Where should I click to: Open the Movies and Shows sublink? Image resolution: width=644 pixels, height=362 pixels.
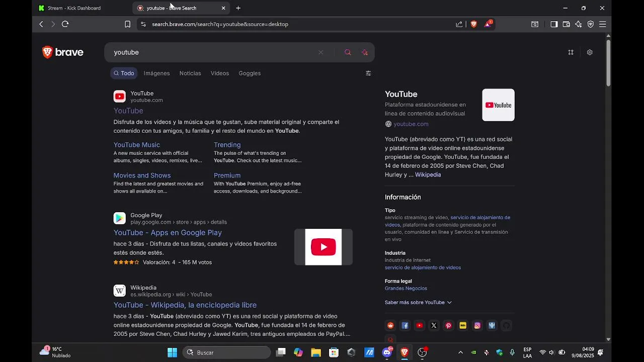point(142,175)
